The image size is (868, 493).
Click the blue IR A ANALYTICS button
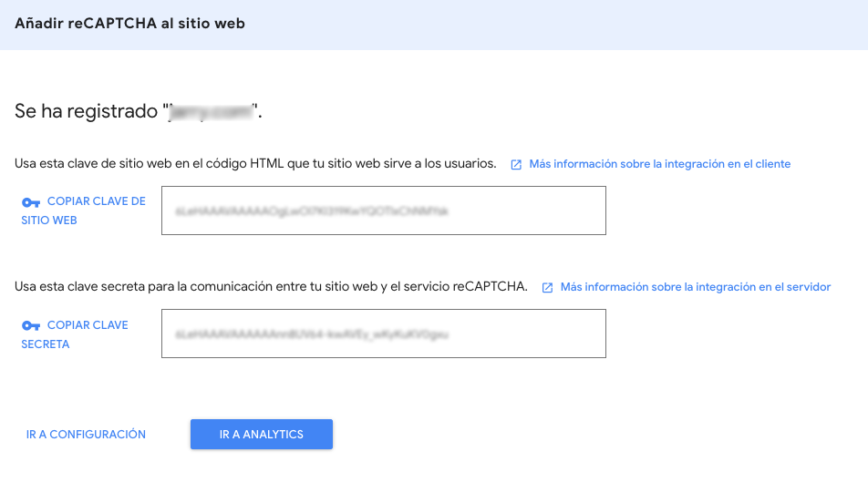(262, 435)
